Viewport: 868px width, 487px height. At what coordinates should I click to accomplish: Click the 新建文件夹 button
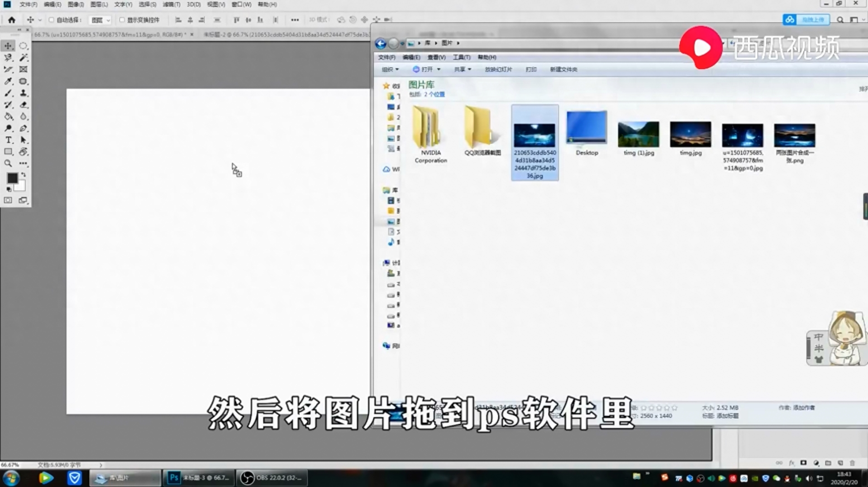563,70
